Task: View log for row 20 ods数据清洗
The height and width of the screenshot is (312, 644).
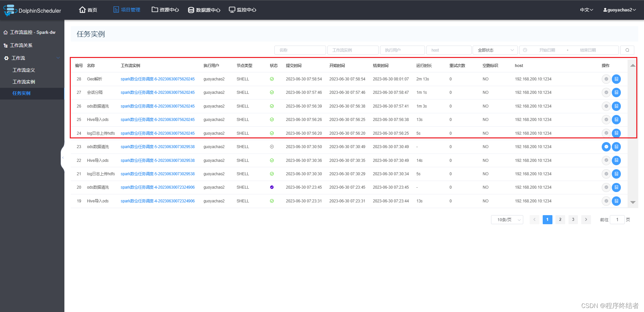Action: [x=616, y=187]
